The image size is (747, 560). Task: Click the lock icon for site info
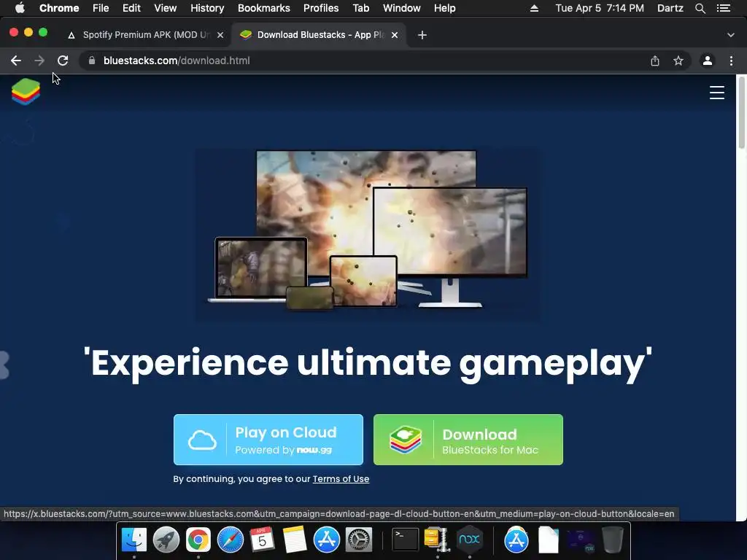92,61
